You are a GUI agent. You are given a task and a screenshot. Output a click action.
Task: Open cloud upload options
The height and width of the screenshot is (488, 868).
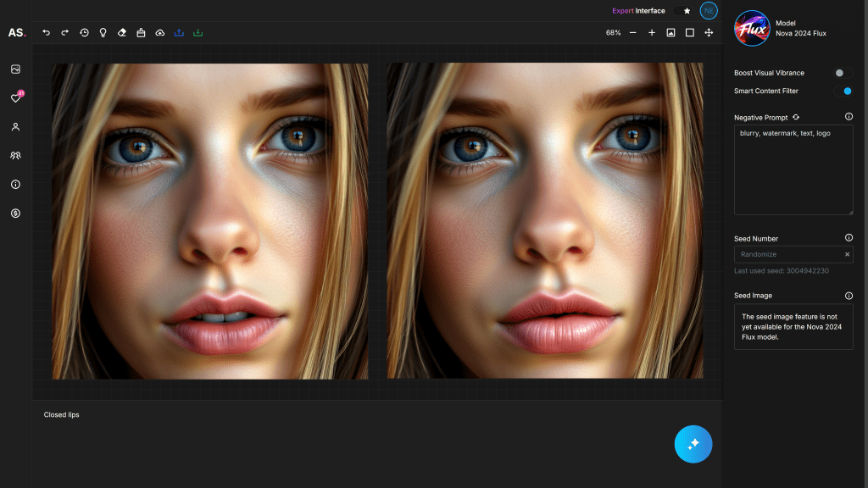tap(159, 33)
